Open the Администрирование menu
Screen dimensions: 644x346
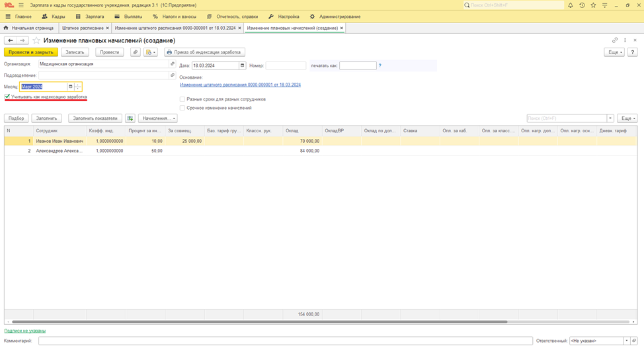pyautogui.click(x=335, y=17)
